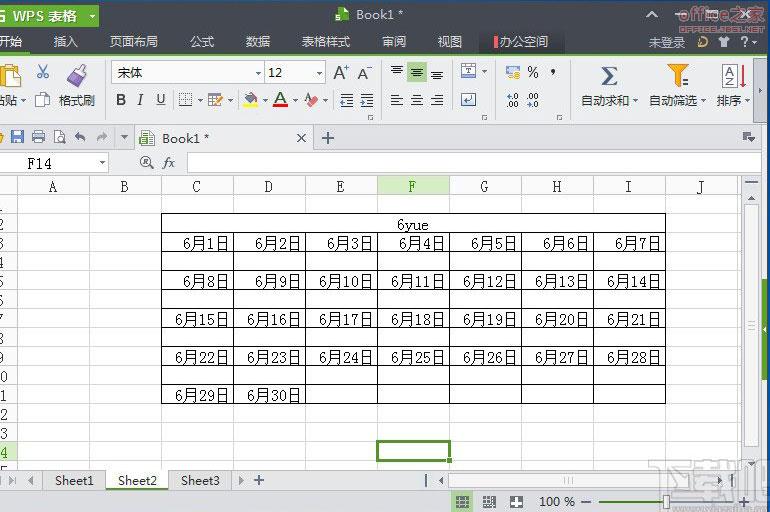Apply red font color
Screen dimensions: 770x512
tap(280, 100)
